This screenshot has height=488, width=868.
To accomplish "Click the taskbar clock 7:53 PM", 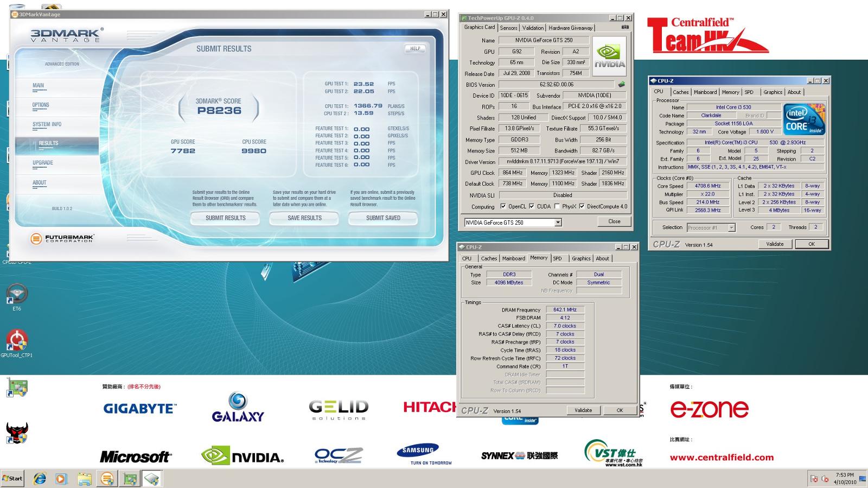I will (x=845, y=475).
